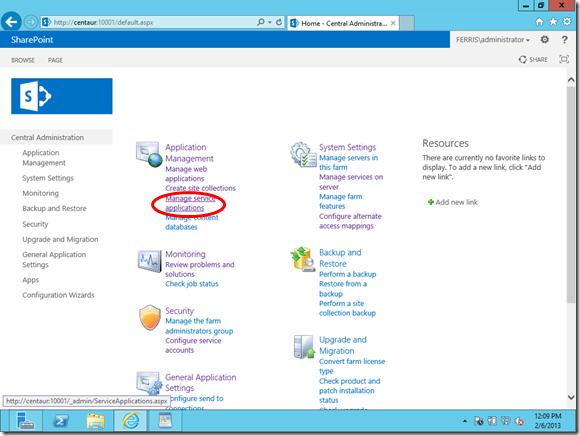Click the refresh icon in address bar

[x=279, y=22]
